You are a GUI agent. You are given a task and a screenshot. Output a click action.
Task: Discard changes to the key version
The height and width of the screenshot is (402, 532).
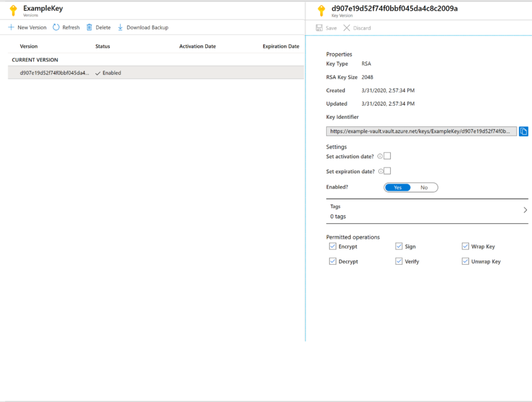coord(357,28)
